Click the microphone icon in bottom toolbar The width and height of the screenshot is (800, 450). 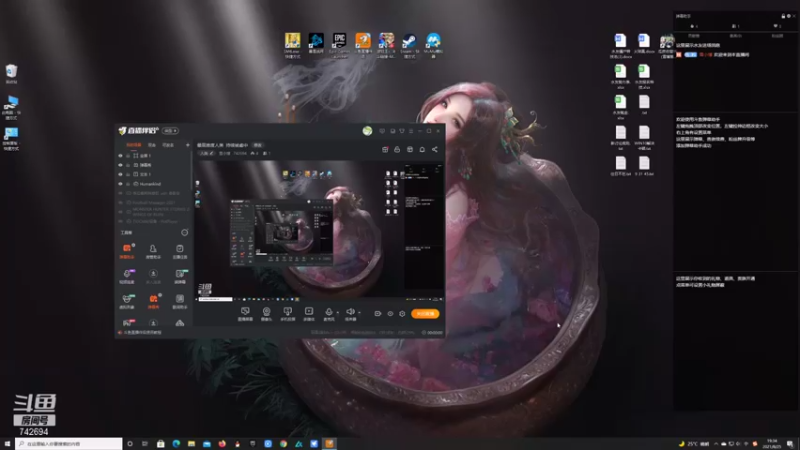pos(329,312)
